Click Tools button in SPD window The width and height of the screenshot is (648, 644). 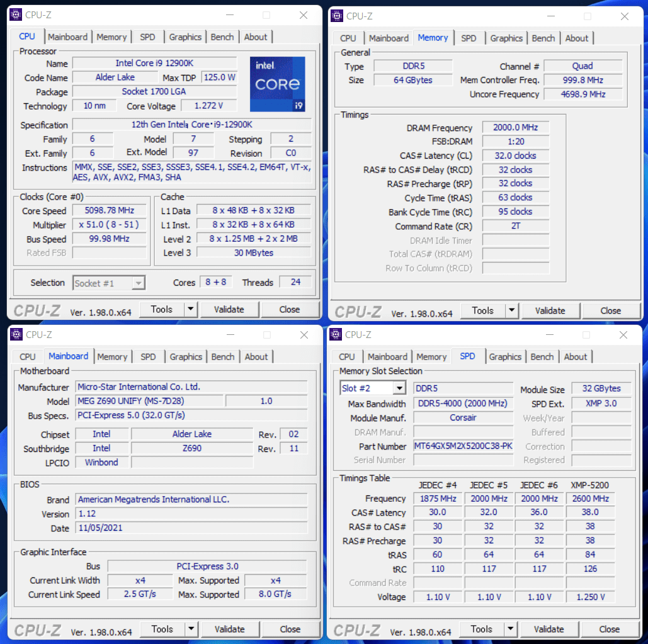tap(482, 629)
